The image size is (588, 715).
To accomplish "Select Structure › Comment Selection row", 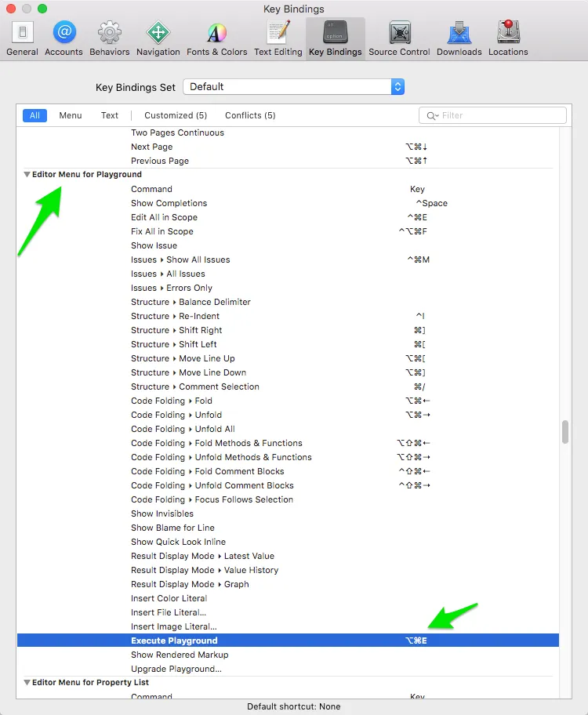I will point(288,387).
